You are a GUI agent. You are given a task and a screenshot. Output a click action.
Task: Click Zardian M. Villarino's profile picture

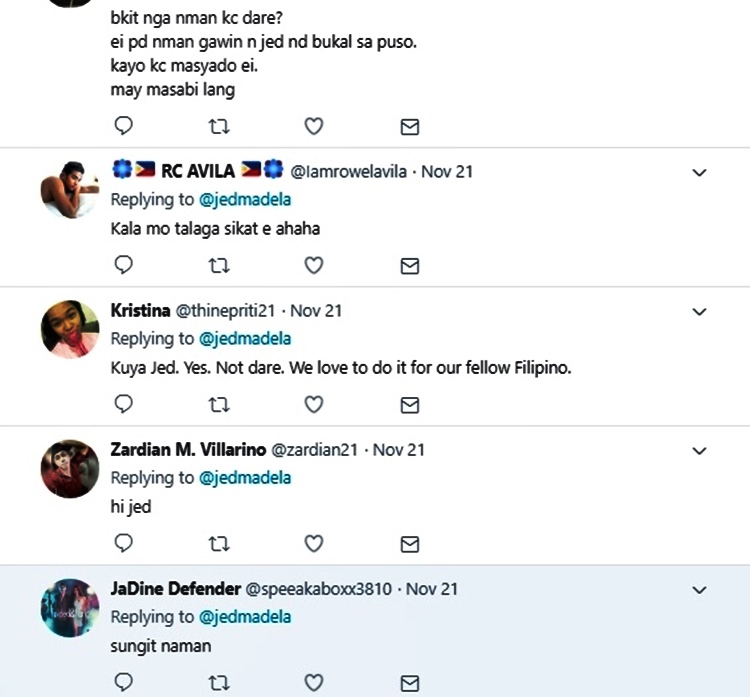tap(70, 468)
